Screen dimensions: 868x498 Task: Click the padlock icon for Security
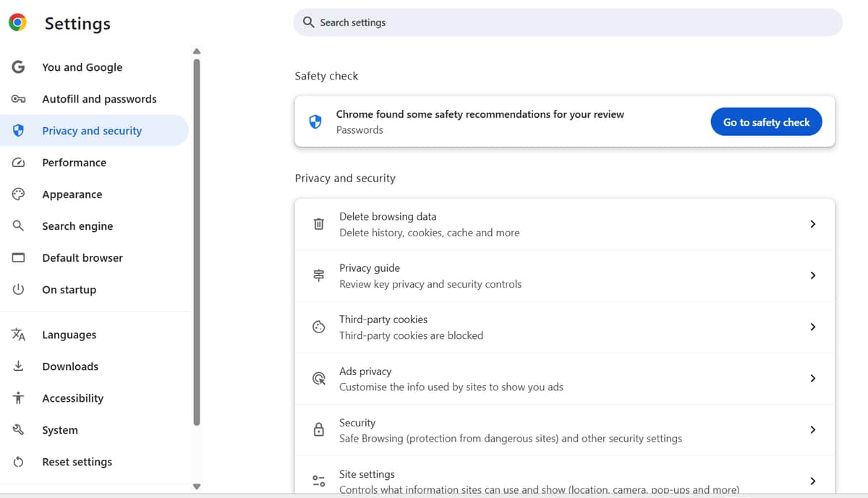(x=318, y=430)
